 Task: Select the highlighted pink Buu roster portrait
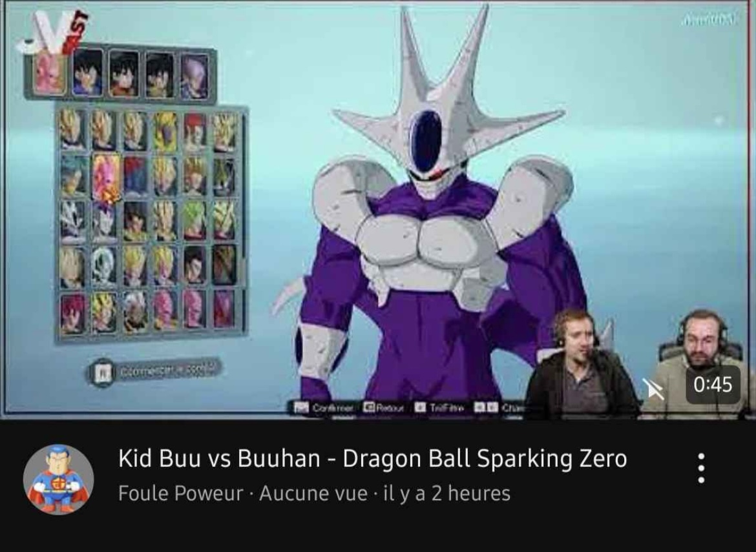coord(105,177)
